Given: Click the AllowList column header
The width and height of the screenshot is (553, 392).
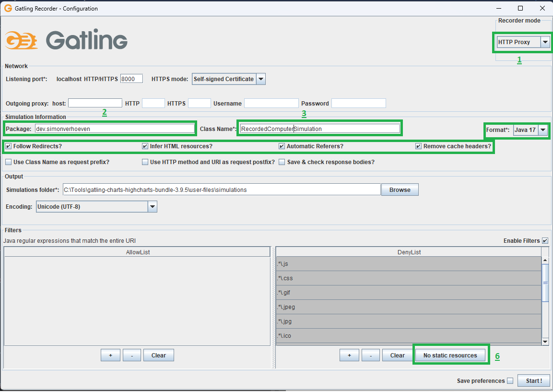Looking at the screenshot, I should tap(137, 252).
